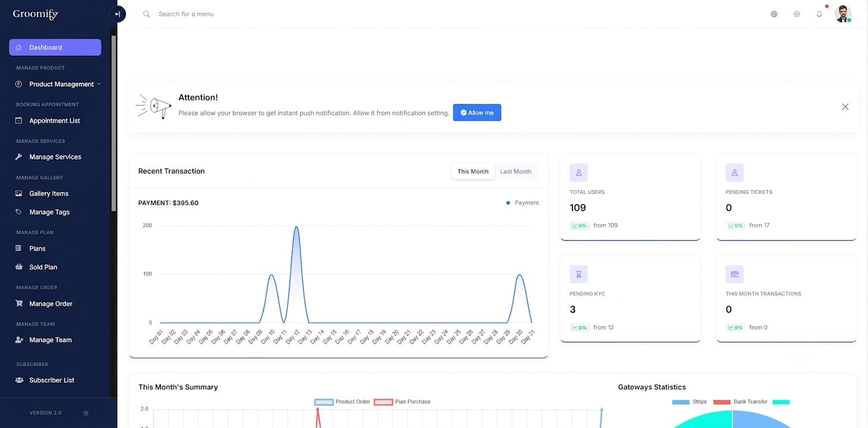
Task: Click the chart peak at Day 12
Action: pyautogui.click(x=296, y=227)
